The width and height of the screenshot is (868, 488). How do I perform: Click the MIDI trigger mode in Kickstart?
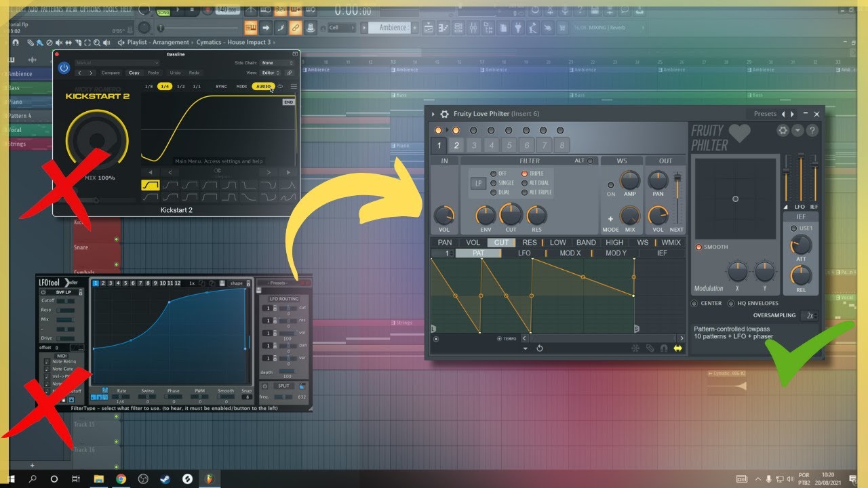point(241,87)
